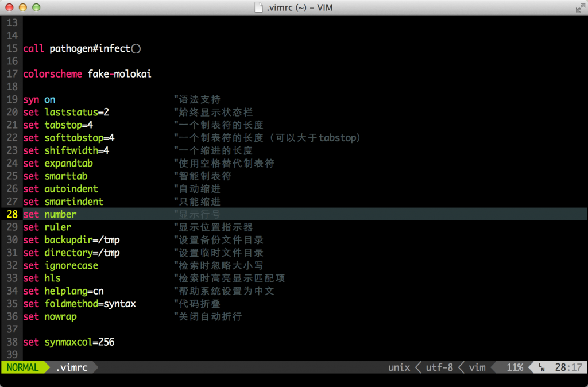Click the line-number symbol icon in status bar
588x387 pixels.
click(x=542, y=367)
